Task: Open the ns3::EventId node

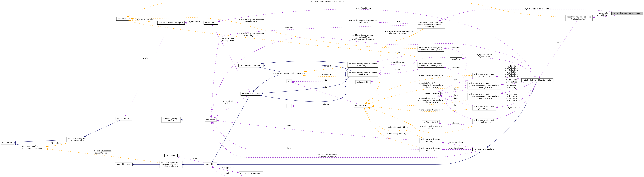Action: (210, 23)
